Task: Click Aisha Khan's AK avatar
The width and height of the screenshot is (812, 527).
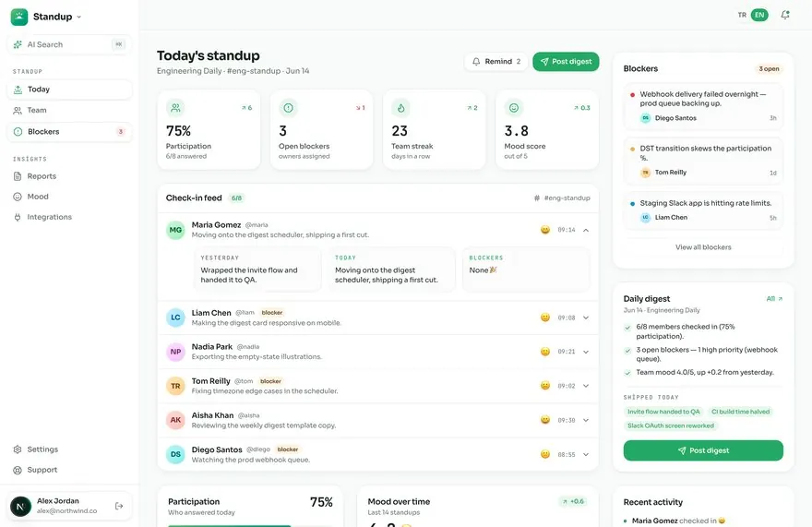Action: [175, 420]
